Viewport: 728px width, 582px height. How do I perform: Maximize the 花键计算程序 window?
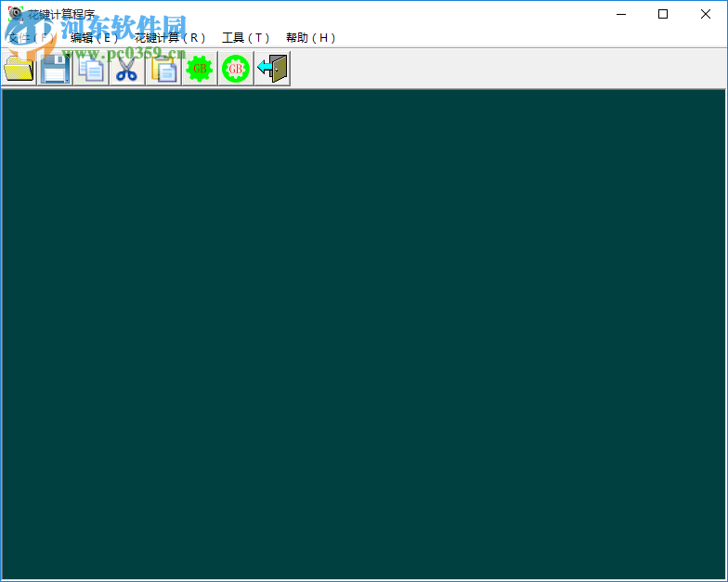pos(663,14)
